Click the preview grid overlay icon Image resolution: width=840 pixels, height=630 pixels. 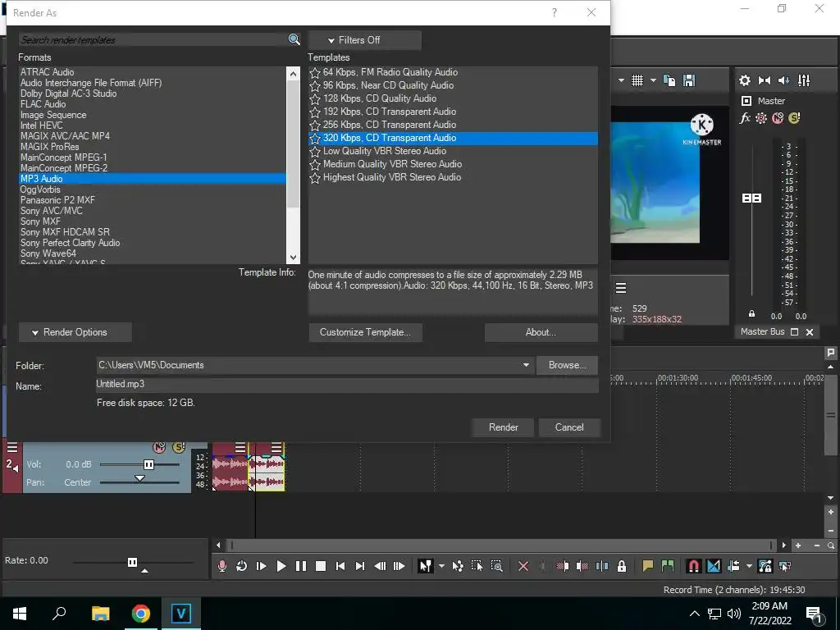coord(637,80)
